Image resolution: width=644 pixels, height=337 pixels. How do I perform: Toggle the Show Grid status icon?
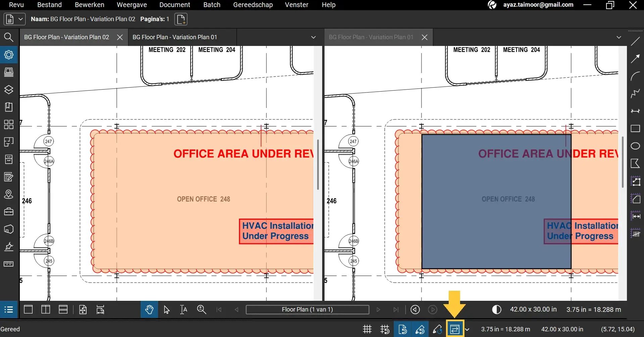(x=367, y=329)
